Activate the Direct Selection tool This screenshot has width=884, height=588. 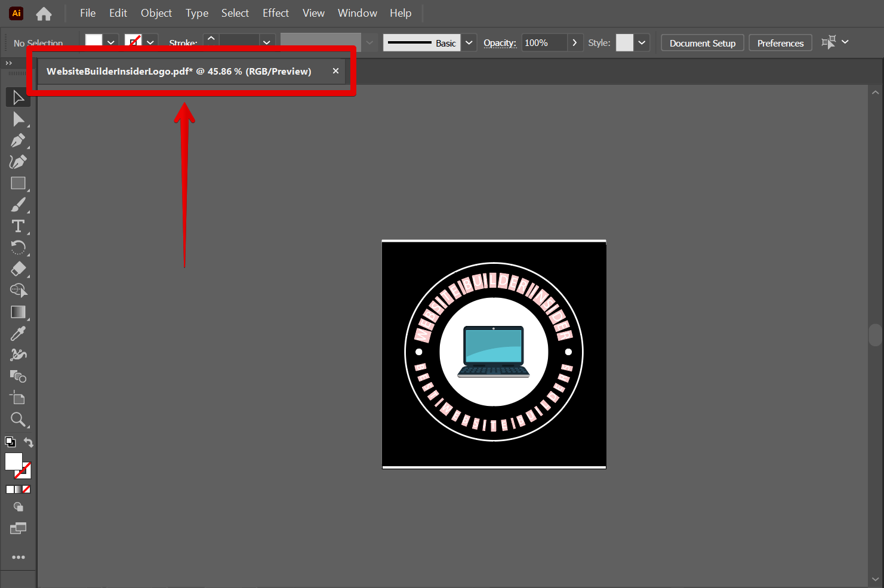[18, 119]
